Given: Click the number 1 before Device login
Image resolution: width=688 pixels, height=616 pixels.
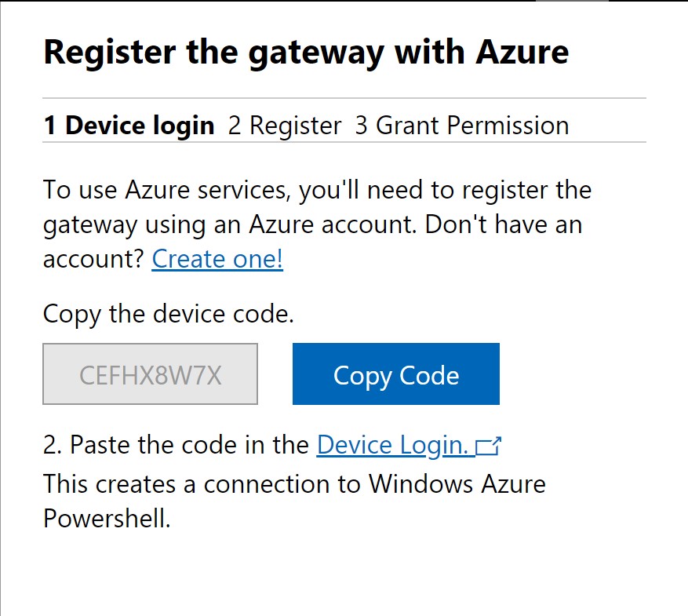Looking at the screenshot, I should click(49, 126).
